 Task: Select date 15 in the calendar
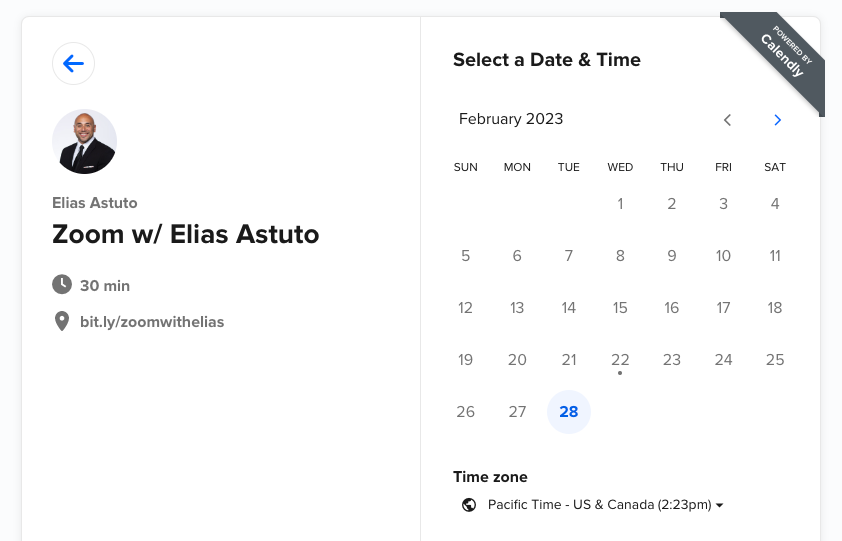pyautogui.click(x=620, y=308)
